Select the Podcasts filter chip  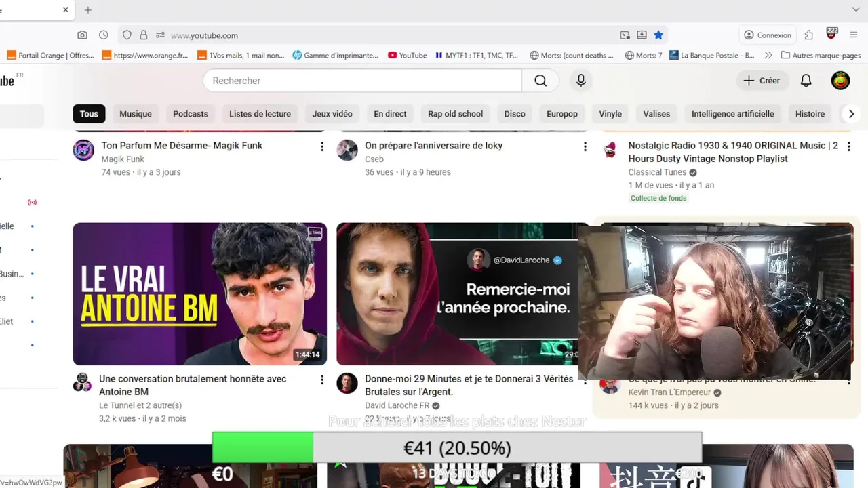pos(191,114)
